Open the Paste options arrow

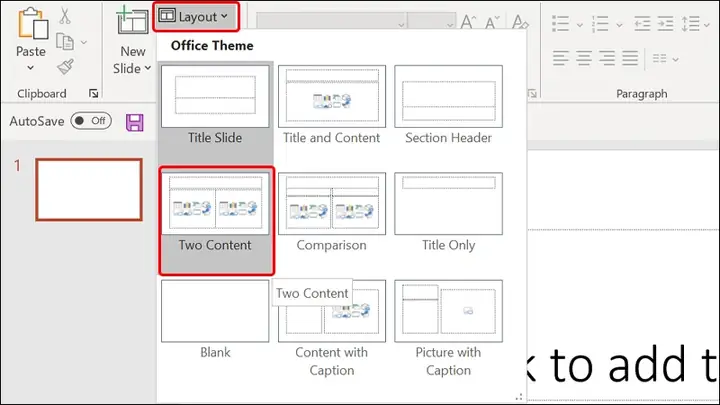pos(30,68)
